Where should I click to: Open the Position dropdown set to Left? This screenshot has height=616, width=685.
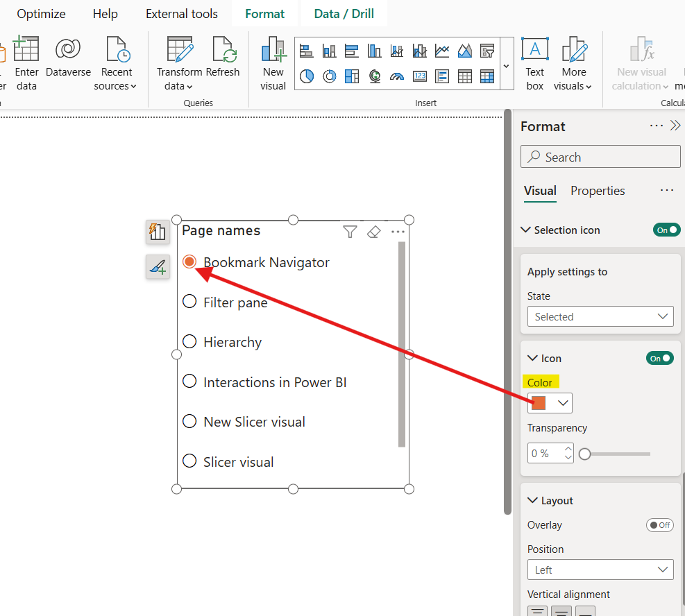600,570
